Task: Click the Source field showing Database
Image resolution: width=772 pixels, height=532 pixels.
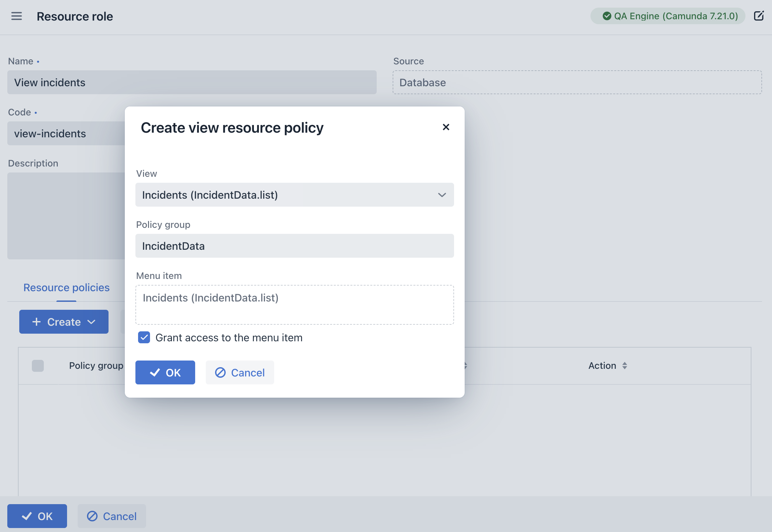Action: [x=577, y=82]
